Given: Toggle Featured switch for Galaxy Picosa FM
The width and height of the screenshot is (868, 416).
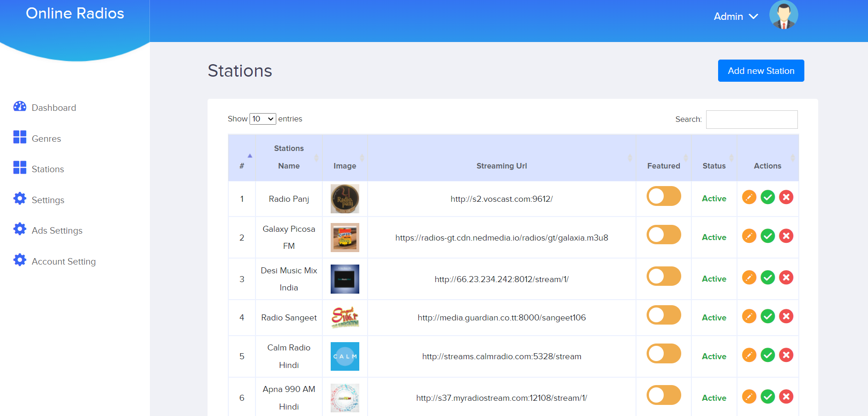Looking at the screenshot, I should coord(664,235).
